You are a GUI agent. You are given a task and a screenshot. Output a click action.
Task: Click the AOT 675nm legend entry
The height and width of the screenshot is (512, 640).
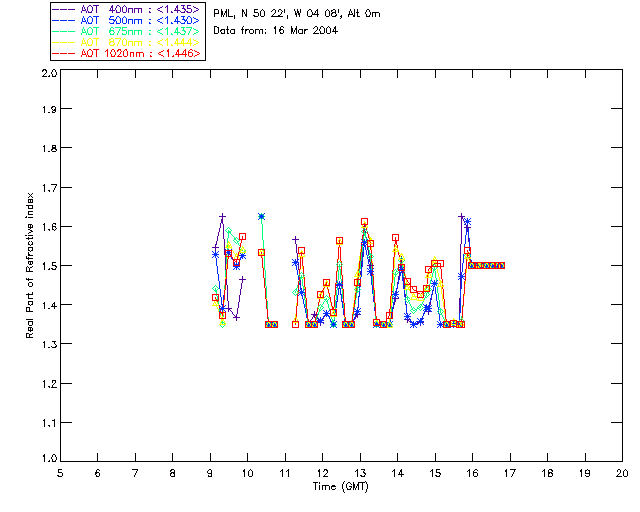(x=128, y=31)
